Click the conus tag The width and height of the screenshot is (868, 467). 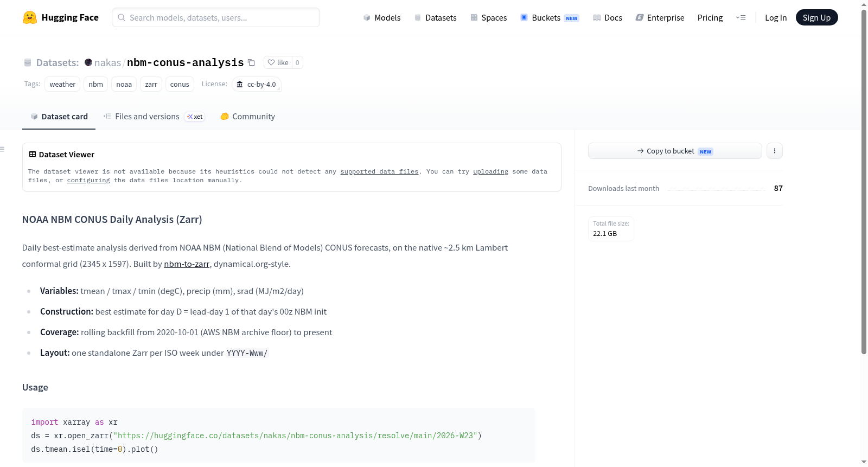(180, 84)
